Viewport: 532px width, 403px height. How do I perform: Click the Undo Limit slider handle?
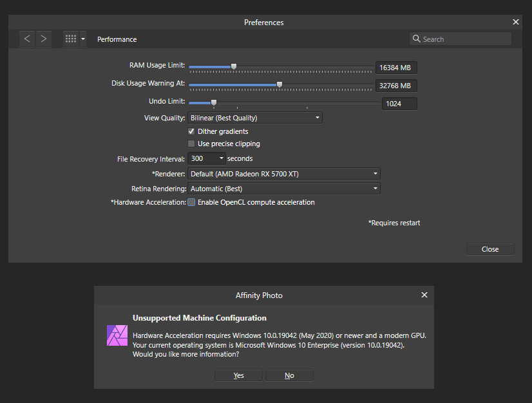pos(214,102)
